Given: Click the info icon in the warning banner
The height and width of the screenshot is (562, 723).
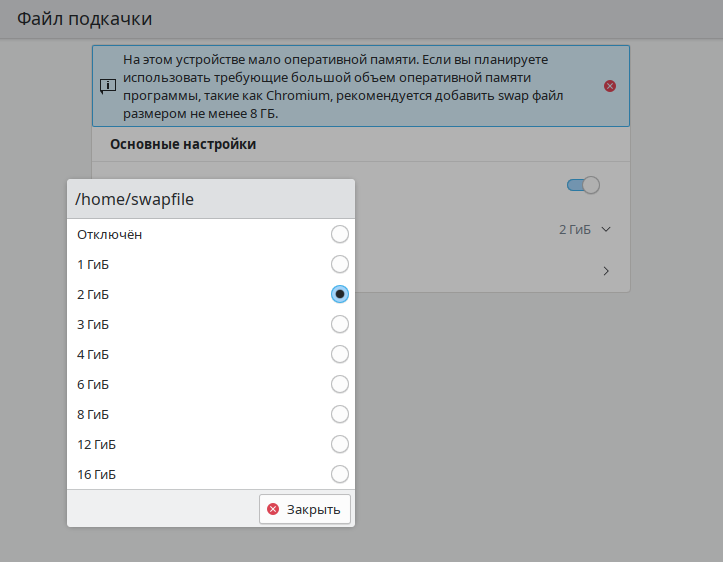Looking at the screenshot, I should click(108, 86).
